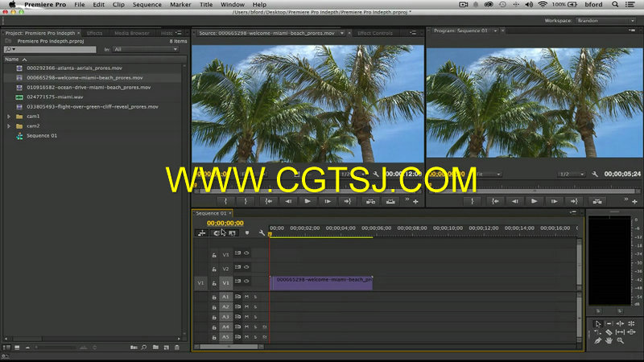Select the Slip tool

coord(620,332)
